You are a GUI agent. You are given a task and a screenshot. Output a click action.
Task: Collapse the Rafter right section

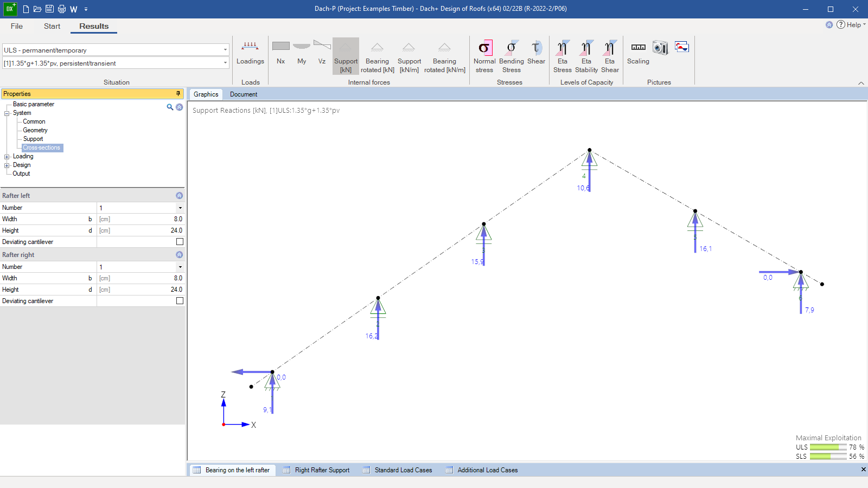(180, 255)
